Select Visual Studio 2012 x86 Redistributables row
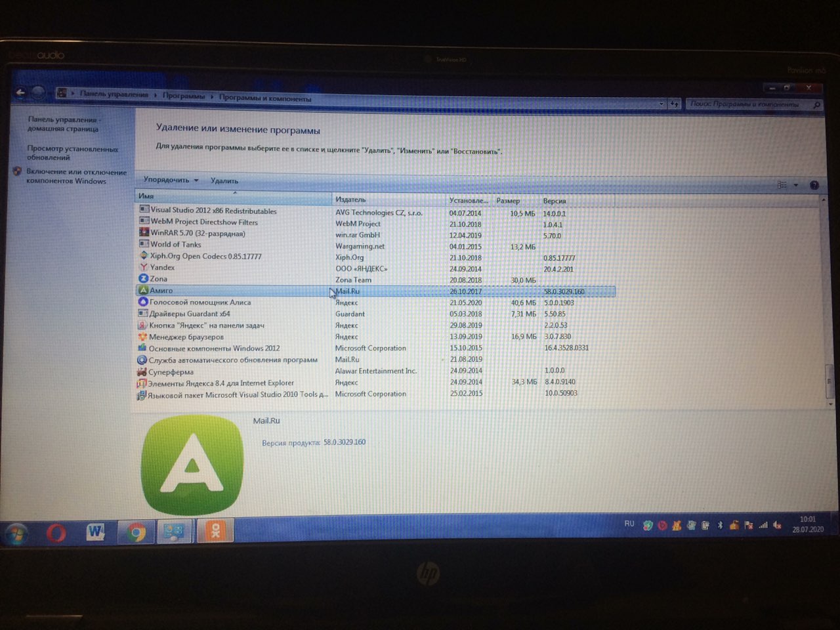The width and height of the screenshot is (840, 630). [375, 212]
